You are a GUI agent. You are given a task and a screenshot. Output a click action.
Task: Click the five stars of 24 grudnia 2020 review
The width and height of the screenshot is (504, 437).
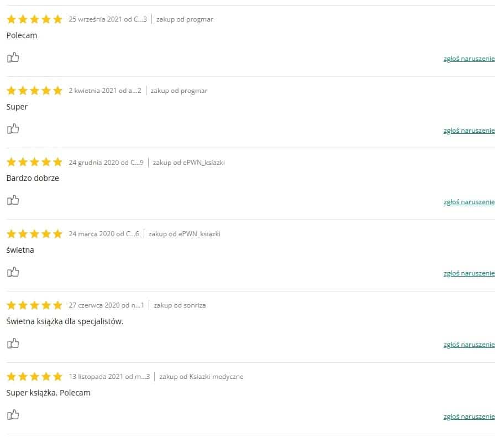tap(34, 162)
